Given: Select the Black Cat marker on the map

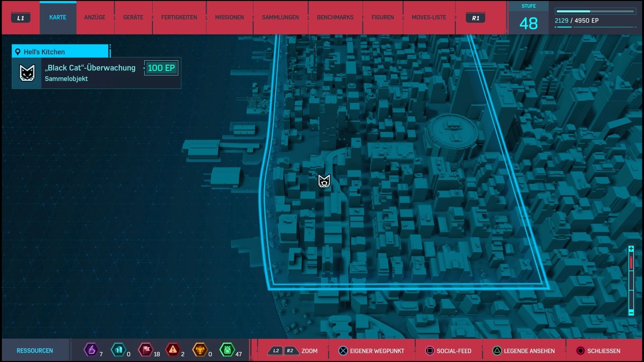Looking at the screenshot, I should pos(324,181).
